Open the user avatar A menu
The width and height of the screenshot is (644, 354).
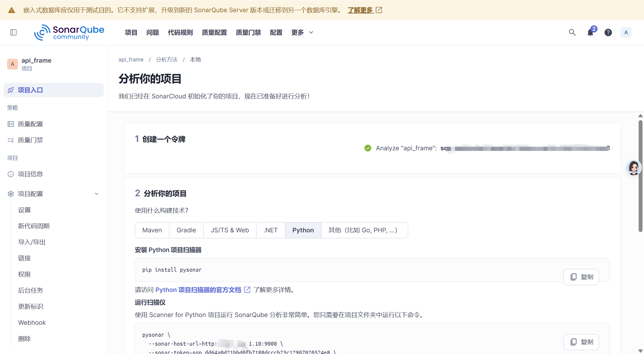(x=626, y=33)
